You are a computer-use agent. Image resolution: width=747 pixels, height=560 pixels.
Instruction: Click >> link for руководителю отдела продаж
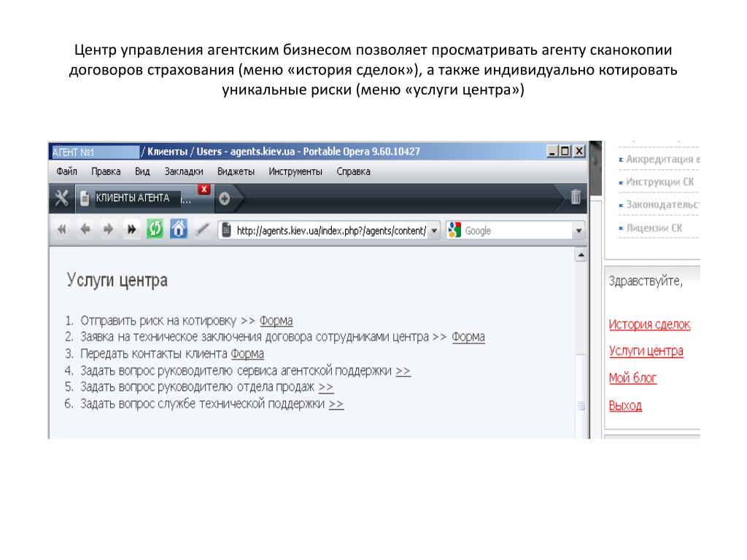point(326,387)
